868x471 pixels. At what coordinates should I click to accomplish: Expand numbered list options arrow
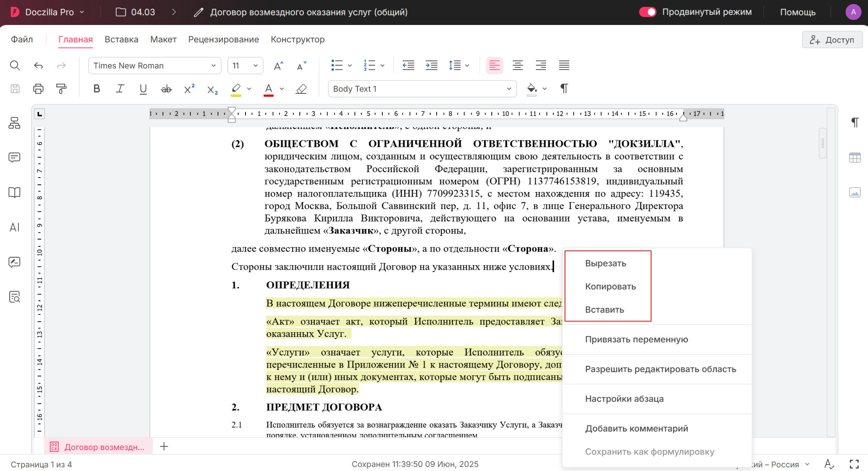pos(382,66)
